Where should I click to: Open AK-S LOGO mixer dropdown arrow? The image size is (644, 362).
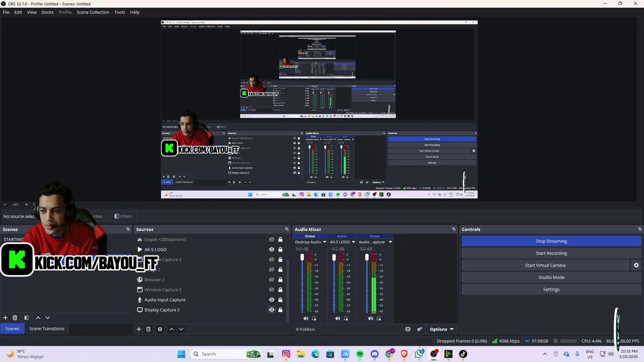353,242
